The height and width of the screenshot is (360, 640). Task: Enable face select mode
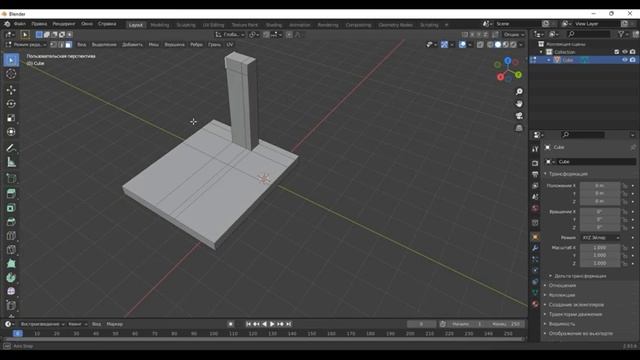tap(68, 44)
